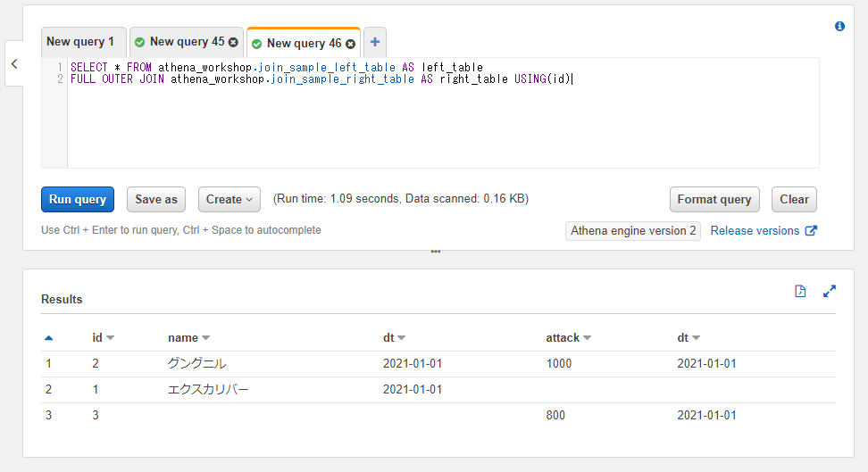The width and height of the screenshot is (868, 472).
Task: Click the external link icon beside Release versions
Action: [811, 231]
